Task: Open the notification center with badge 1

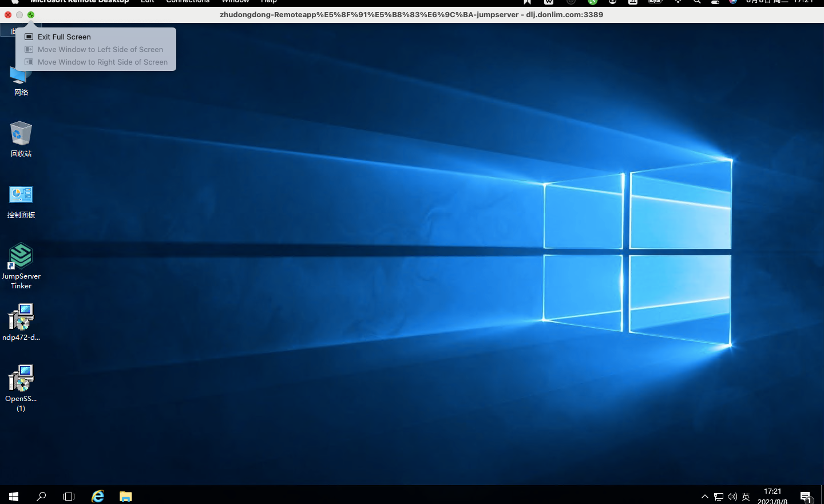Action: [x=806, y=496]
